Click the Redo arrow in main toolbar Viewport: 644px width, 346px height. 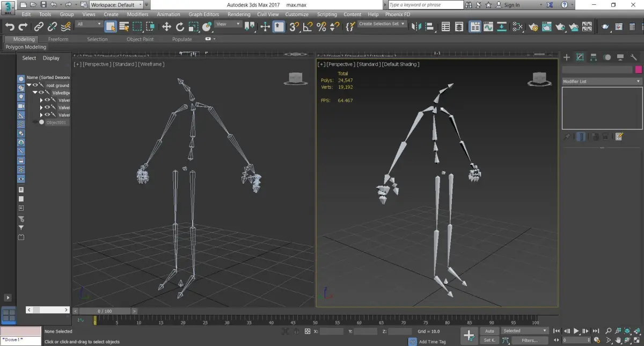tap(23, 26)
